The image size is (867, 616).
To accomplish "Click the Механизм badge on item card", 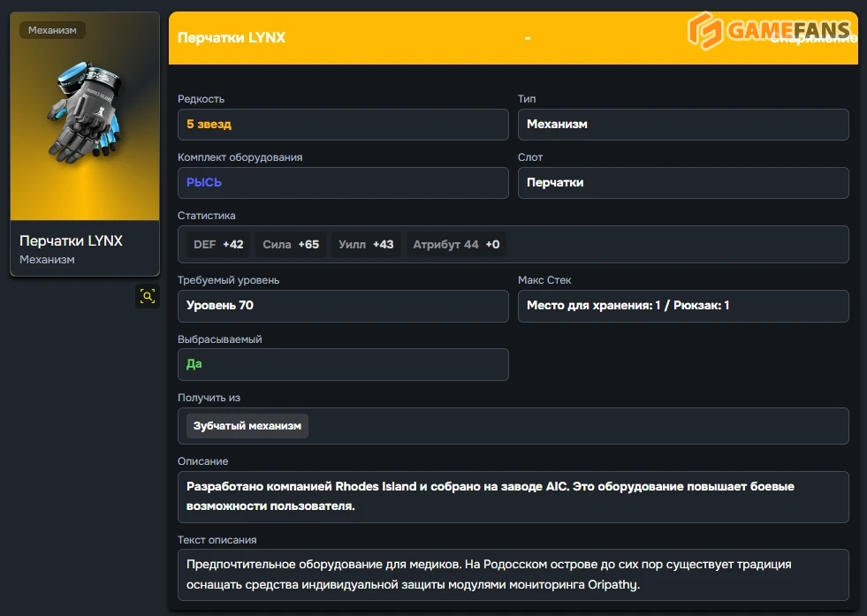I will 52,30.
